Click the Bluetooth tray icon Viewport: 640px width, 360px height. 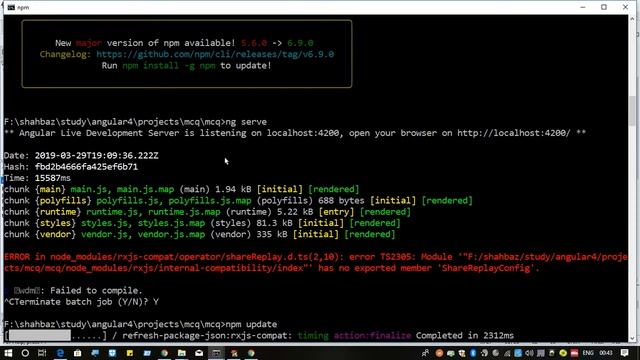point(473,353)
